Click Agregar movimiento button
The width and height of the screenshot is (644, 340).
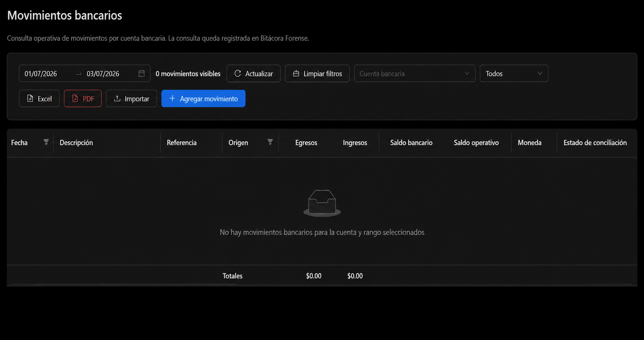pyautogui.click(x=203, y=98)
